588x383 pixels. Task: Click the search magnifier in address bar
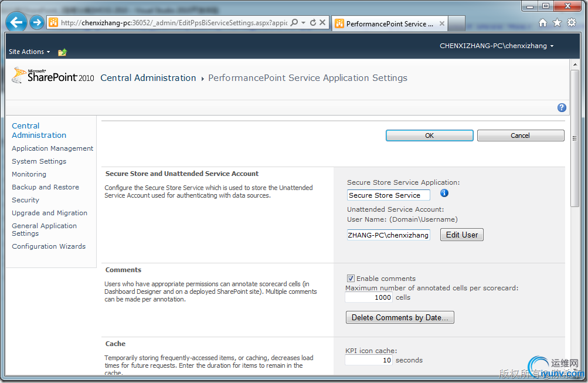pyautogui.click(x=294, y=22)
